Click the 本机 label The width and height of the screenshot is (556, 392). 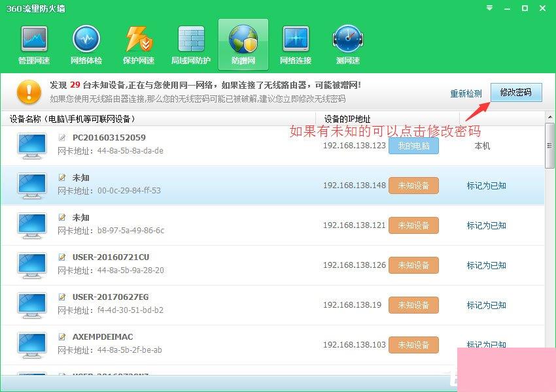[x=482, y=146]
